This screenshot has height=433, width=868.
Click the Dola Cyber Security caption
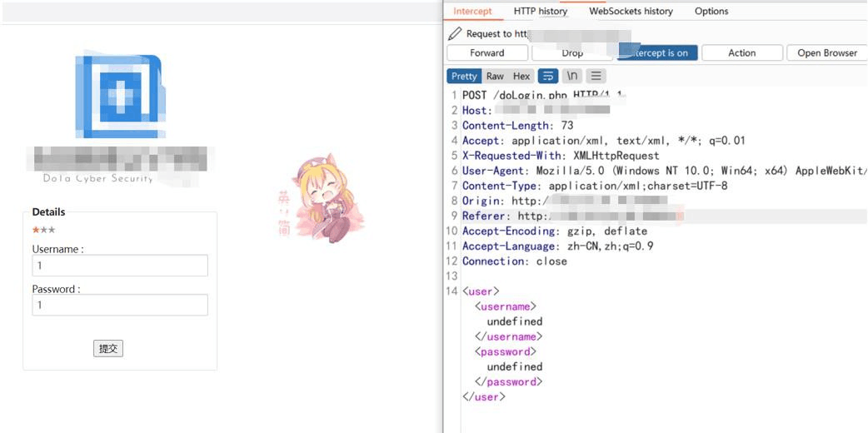coord(98,178)
